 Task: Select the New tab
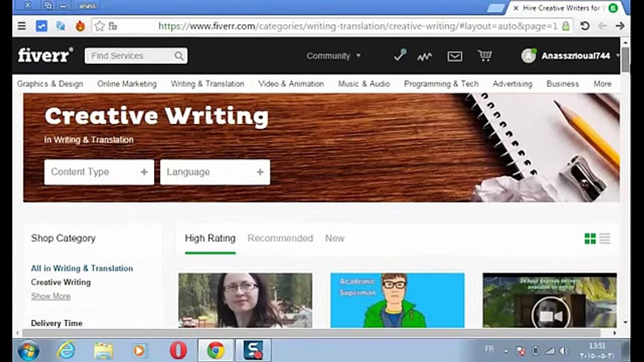[335, 238]
